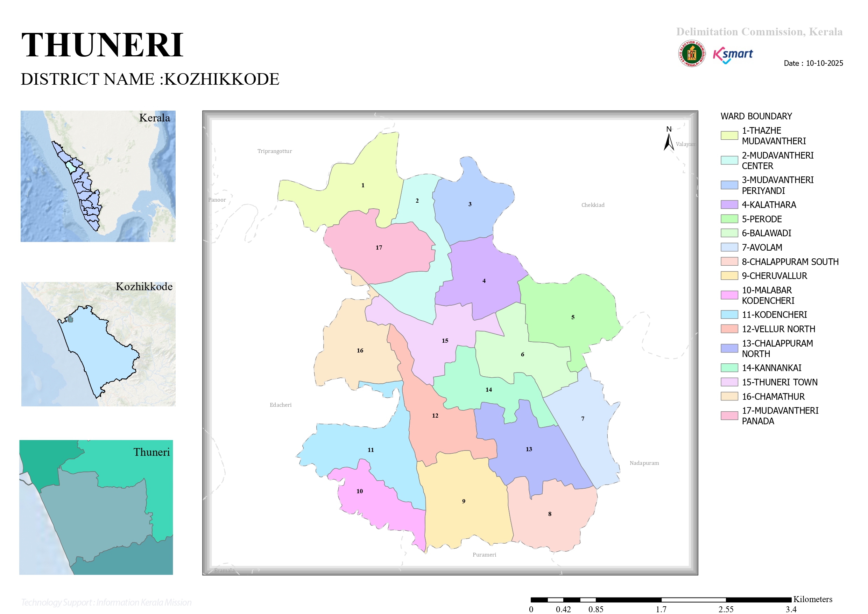The width and height of the screenshot is (868, 614).
Task: Click the '15-THUNERI TOWN' legend label
Action: (x=779, y=383)
